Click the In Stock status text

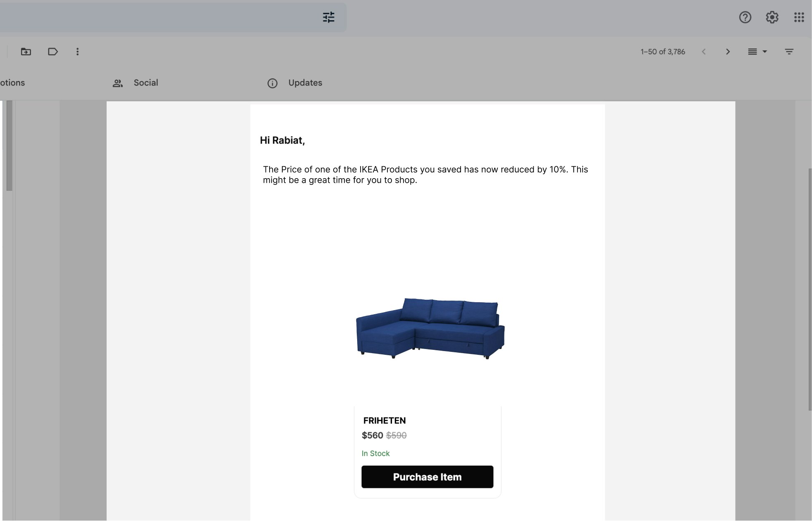click(x=375, y=454)
